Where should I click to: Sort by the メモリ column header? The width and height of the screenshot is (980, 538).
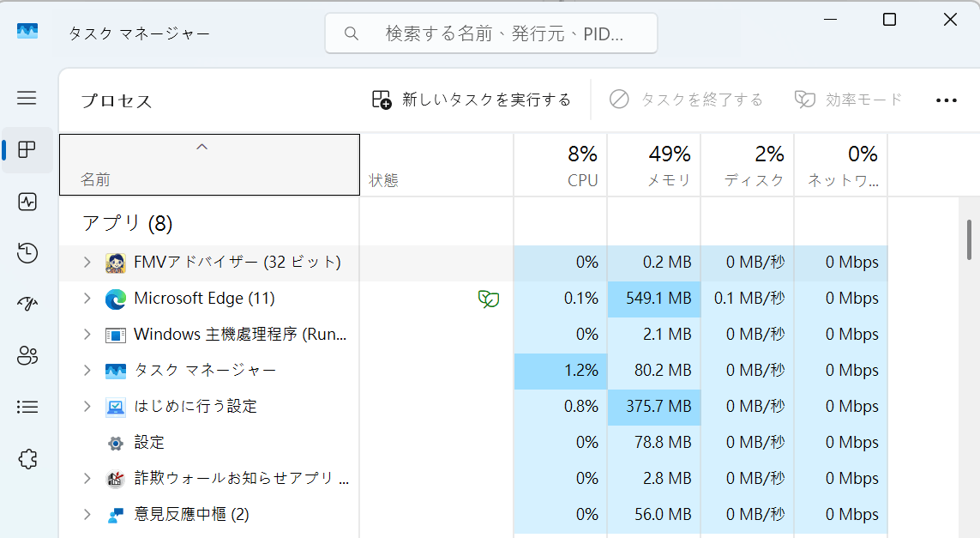pyautogui.click(x=653, y=165)
